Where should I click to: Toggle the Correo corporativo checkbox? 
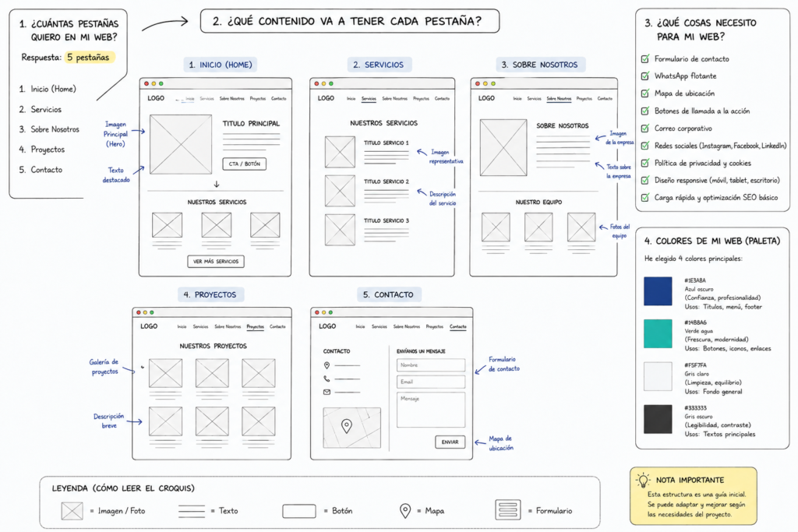644,129
